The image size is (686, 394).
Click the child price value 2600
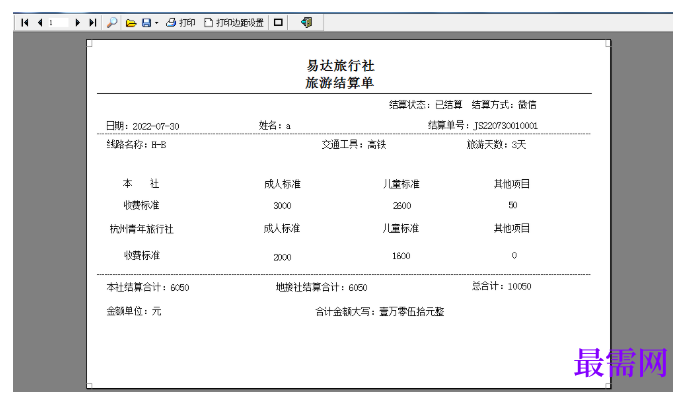tap(402, 206)
